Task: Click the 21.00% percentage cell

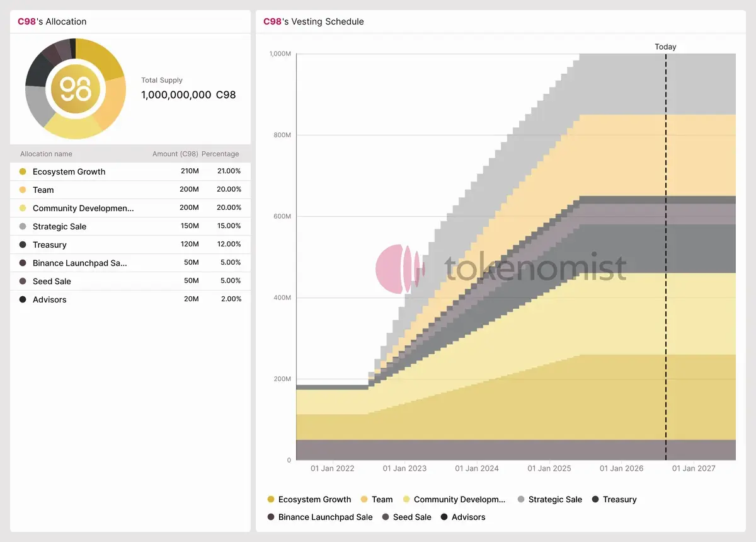Action: [229, 171]
